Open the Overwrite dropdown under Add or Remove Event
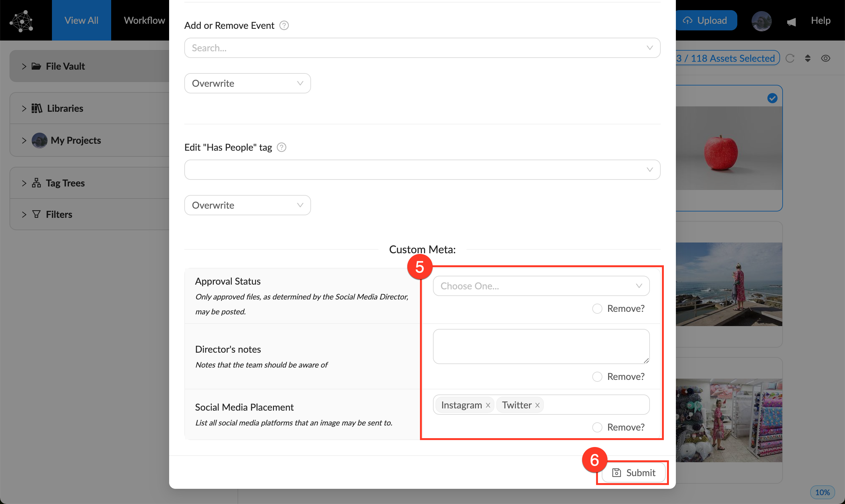Viewport: 845px width, 504px height. [x=247, y=84]
